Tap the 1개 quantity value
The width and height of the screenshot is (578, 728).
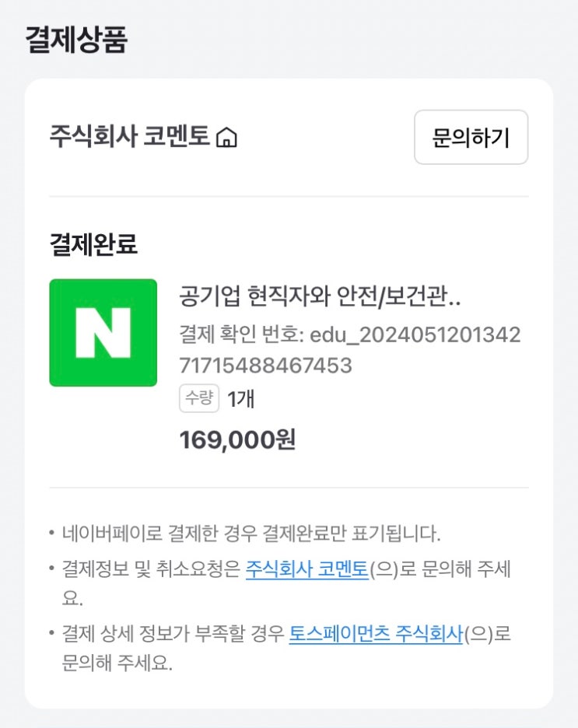coord(241,399)
